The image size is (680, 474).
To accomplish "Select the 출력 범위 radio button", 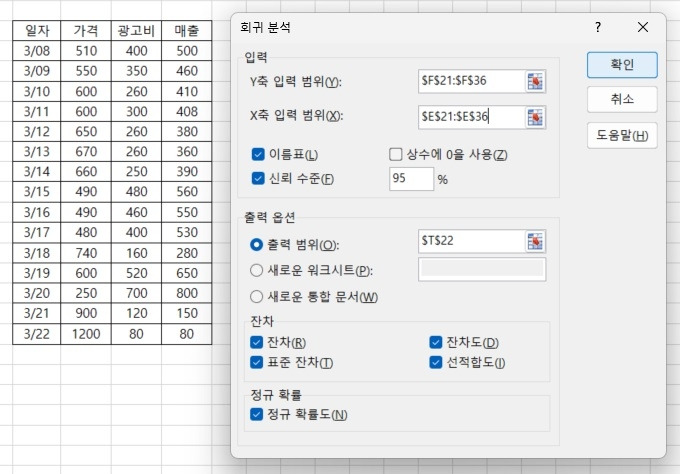I will 256,245.
